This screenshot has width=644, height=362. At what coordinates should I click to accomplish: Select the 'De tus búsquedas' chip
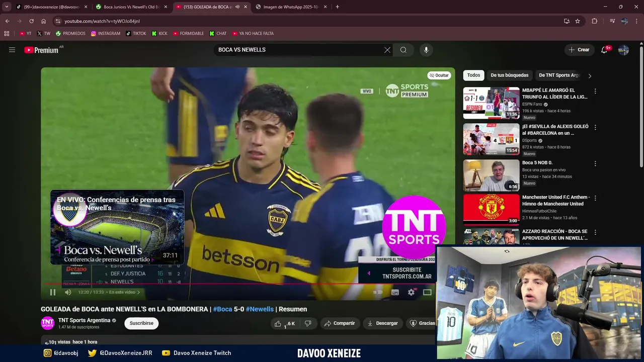point(509,75)
